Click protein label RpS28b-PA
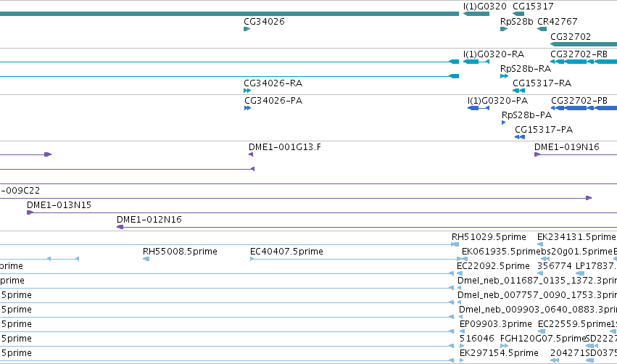 point(526,115)
